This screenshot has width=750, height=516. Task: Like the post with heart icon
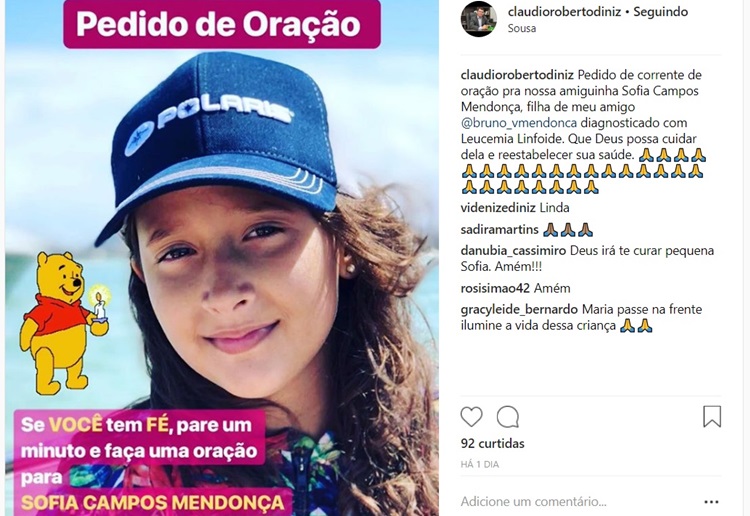471,417
